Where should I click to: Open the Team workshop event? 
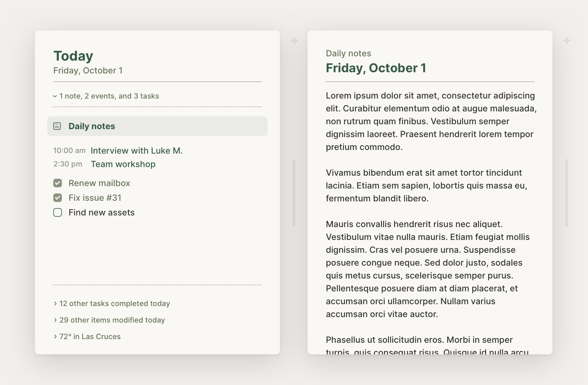(123, 164)
